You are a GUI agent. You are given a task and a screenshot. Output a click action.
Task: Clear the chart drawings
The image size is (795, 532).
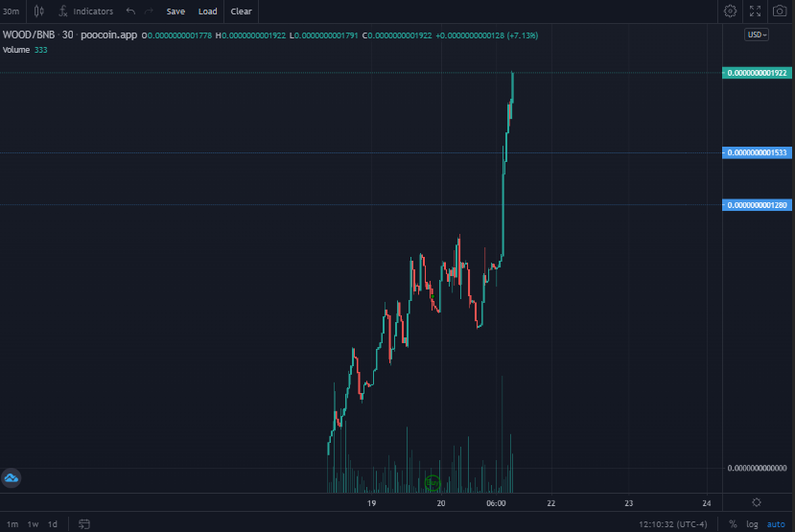tap(241, 12)
